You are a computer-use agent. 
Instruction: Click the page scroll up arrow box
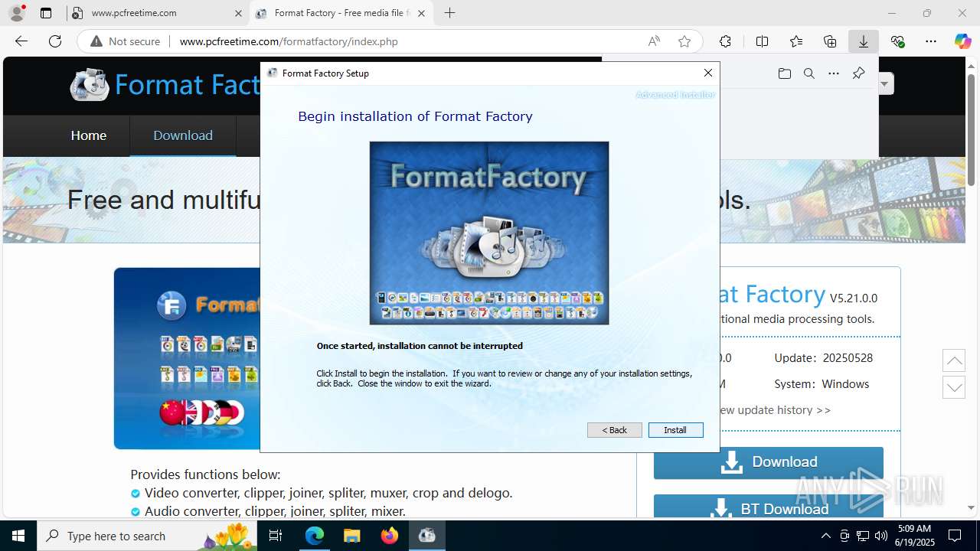pyautogui.click(x=954, y=360)
